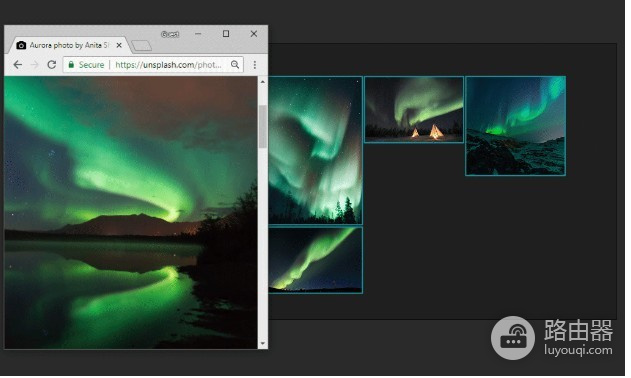Select the tall swirling aurora thumbnail

coord(316,150)
